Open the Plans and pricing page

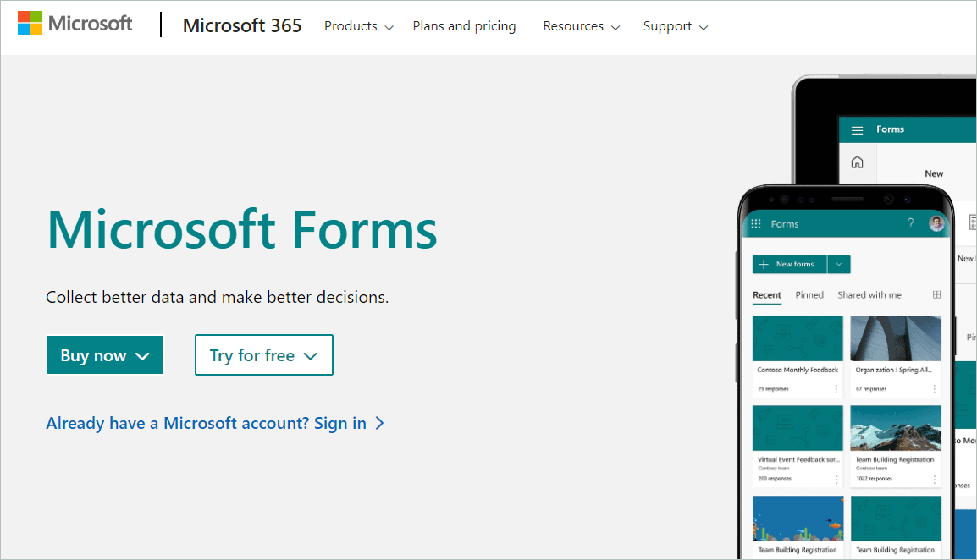[464, 26]
